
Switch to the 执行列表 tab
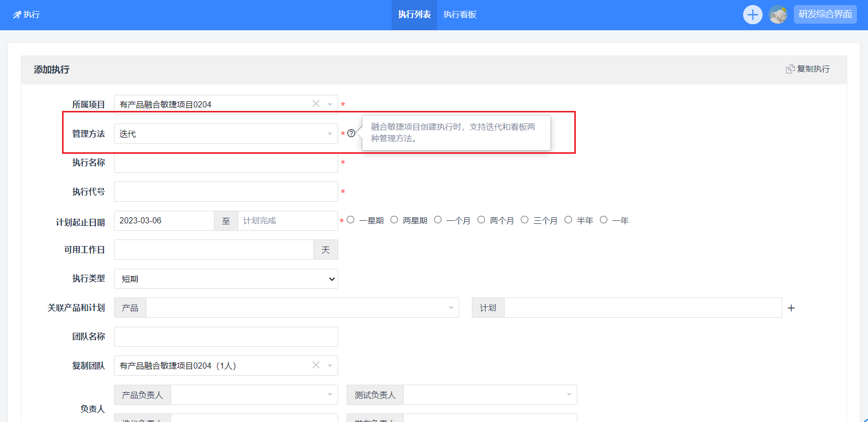coord(414,15)
